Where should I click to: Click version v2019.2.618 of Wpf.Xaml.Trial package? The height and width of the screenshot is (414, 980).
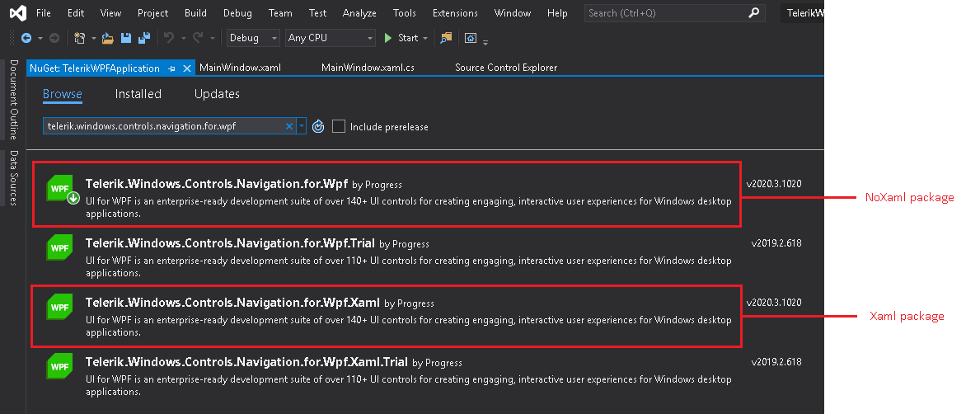[776, 362]
